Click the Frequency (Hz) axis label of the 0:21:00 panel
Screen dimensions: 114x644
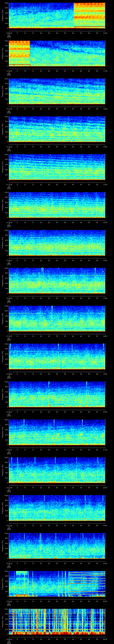[3, 470]
